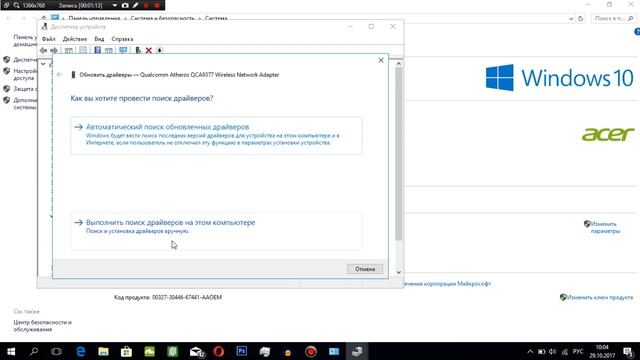Open File Explorer from taskbar
The image size is (640, 360).
pos(103,351)
